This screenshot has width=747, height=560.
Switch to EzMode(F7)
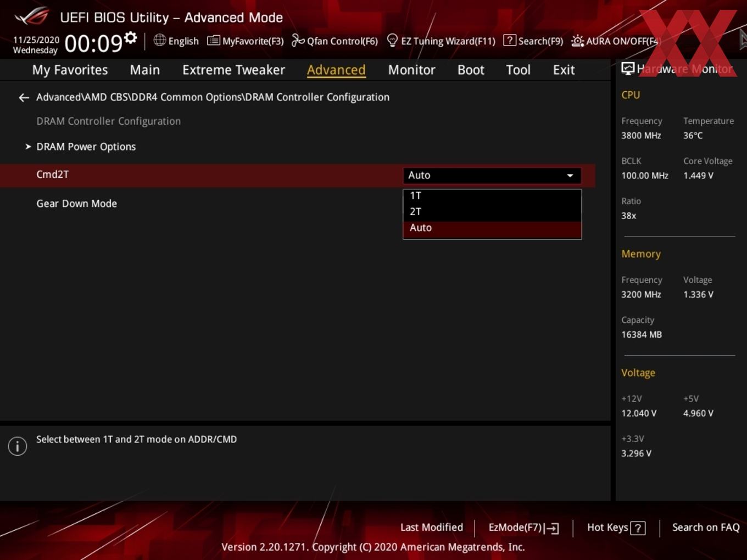(x=523, y=528)
